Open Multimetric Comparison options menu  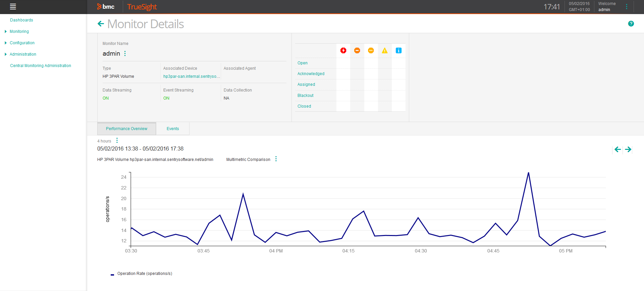pyautogui.click(x=276, y=159)
